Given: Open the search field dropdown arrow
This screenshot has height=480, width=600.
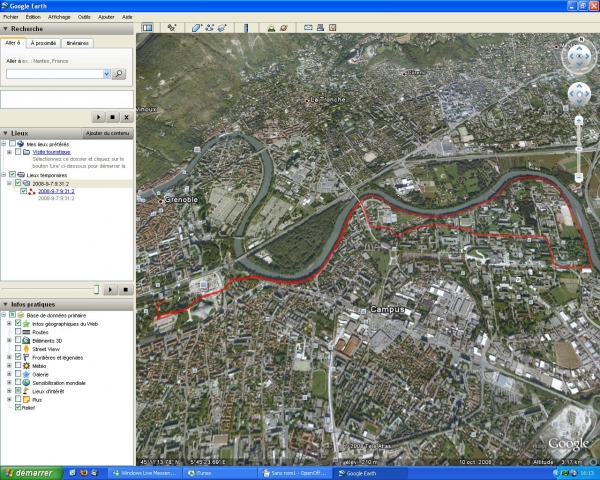Looking at the screenshot, I should tap(106, 74).
